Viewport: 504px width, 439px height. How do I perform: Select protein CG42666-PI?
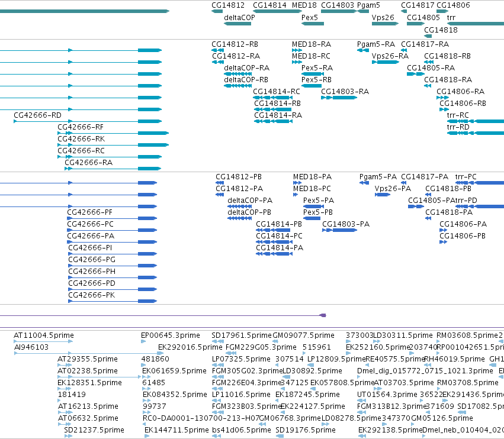click(x=90, y=248)
